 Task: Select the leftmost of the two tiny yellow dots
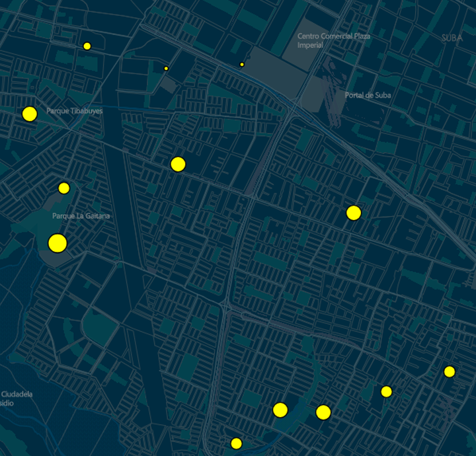(166, 68)
